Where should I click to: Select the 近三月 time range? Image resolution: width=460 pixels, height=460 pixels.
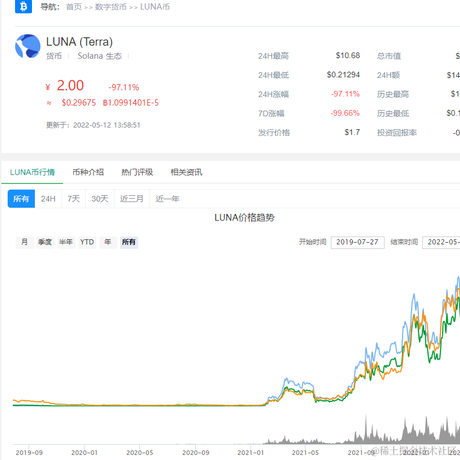[132, 199]
